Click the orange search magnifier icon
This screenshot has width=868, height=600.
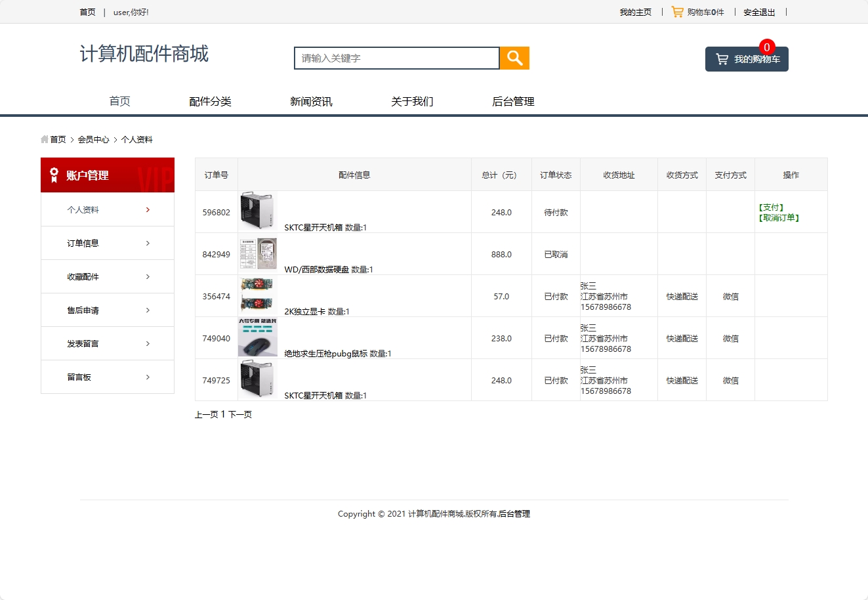click(x=514, y=58)
